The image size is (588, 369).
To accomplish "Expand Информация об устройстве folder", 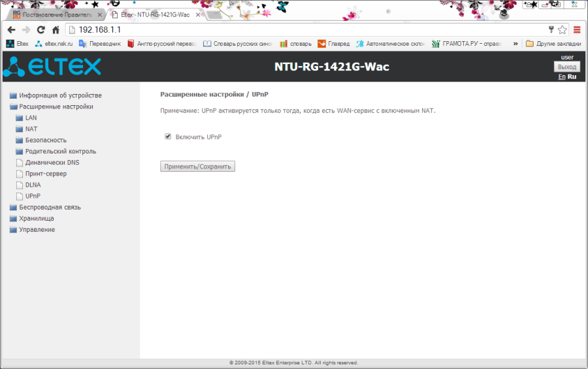I will pyautogui.click(x=56, y=95).
